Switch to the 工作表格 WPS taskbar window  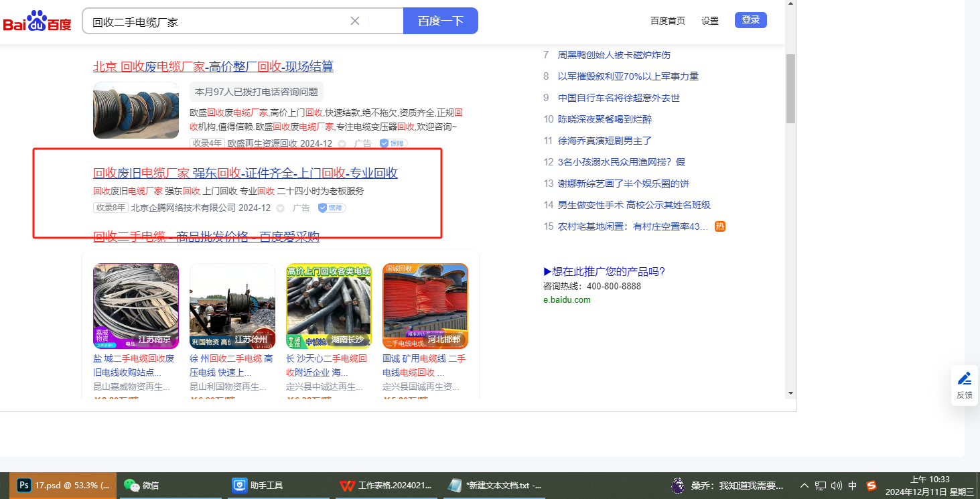pyautogui.click(x=385, y=486)
